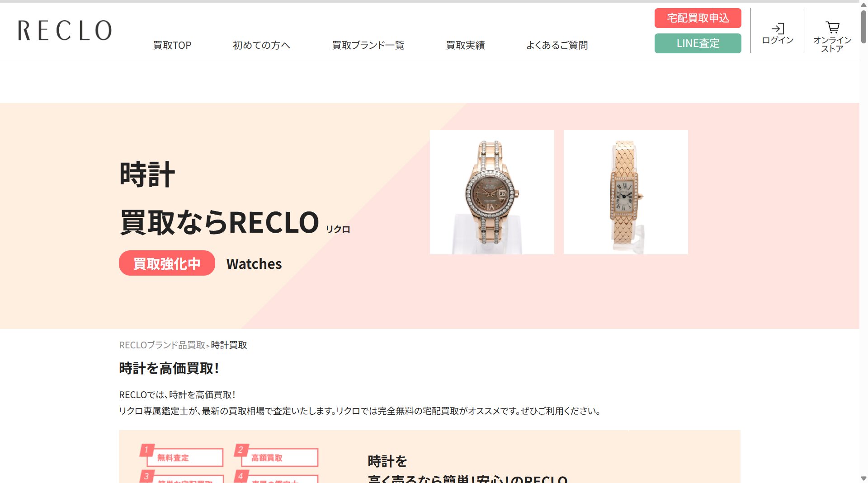Open the login arrow icon

pyautogui.click(x=778, y=29)
